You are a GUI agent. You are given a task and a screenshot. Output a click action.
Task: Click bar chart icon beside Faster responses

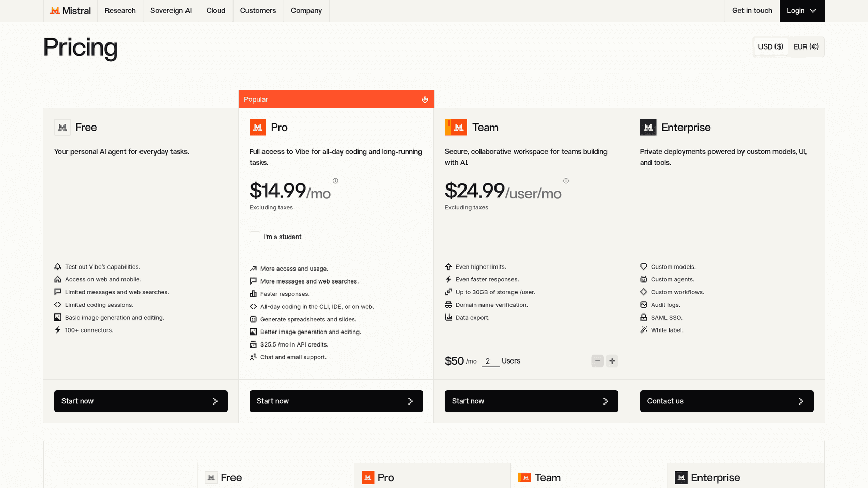click(x=253, y=294)
